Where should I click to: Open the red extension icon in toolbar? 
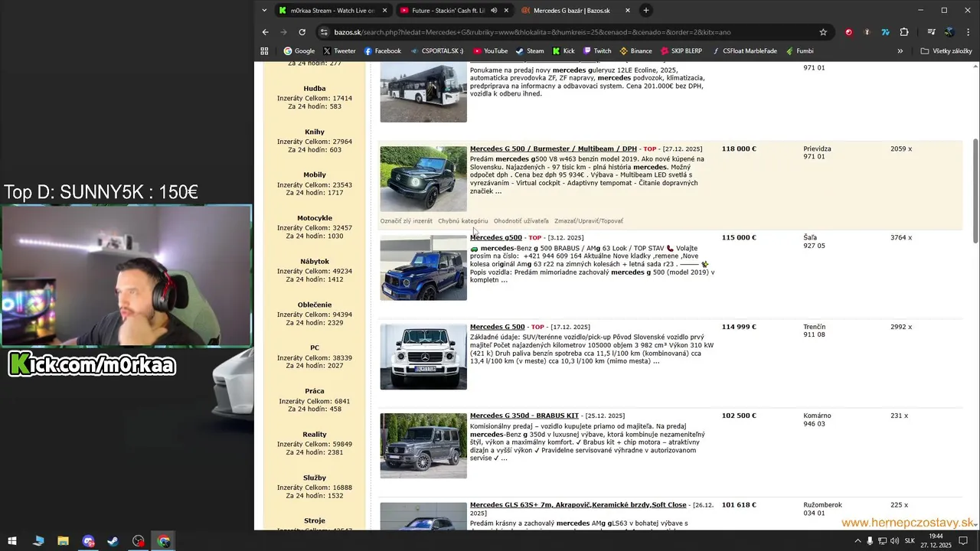pyautogui.click(x=848, y=32)
